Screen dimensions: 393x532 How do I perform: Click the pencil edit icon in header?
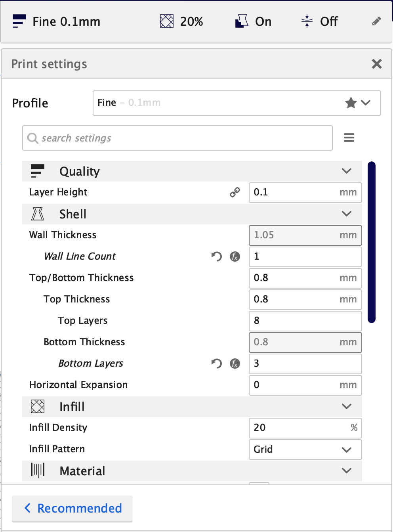pos(376,21)
